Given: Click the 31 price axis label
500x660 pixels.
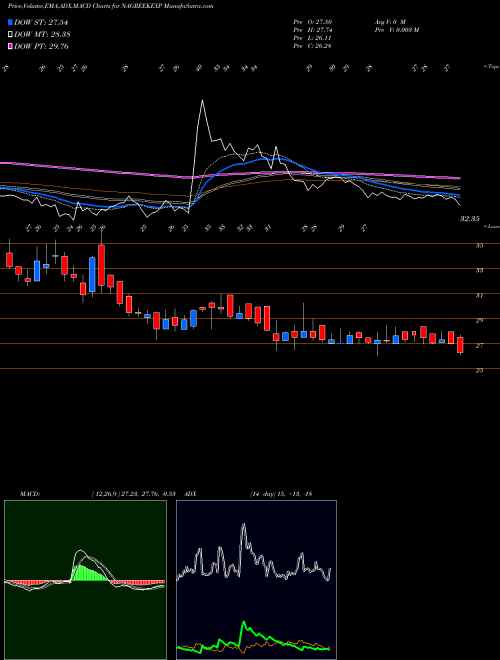Looking at the screenshot, I should tap(479, 296).
